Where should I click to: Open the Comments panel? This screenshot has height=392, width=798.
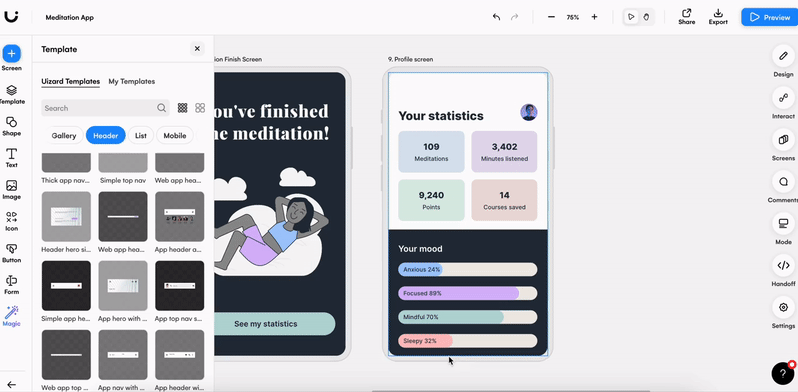(x=783, y=181)
